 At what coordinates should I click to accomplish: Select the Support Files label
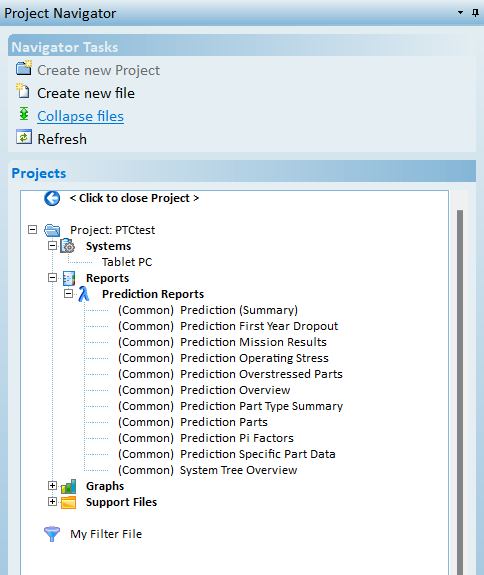(x=121, y=502)
